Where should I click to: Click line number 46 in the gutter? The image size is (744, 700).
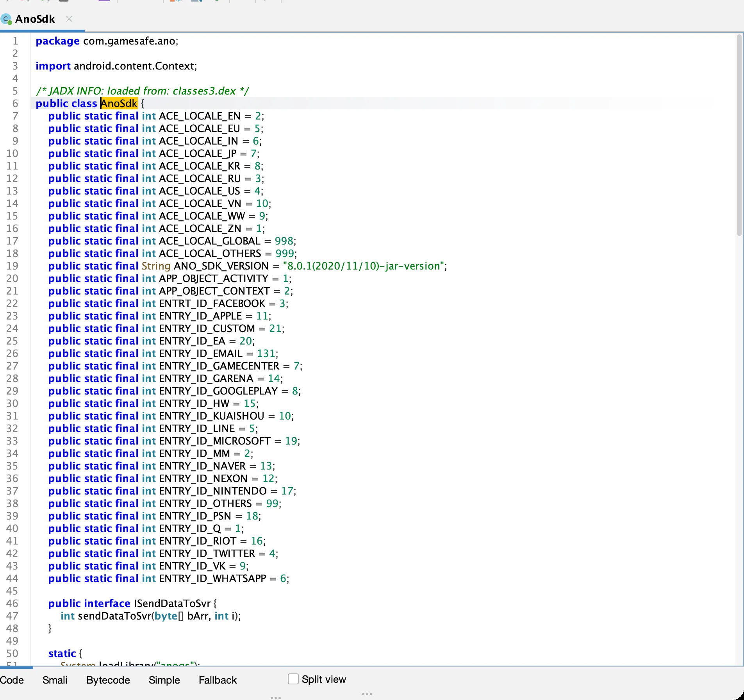(x=12, y=604)
